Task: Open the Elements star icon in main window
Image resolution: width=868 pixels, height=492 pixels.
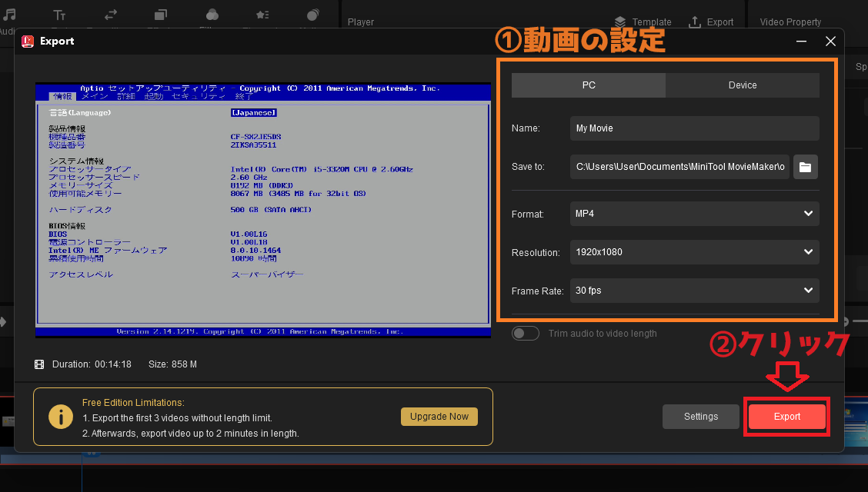Action: (262, 15)
